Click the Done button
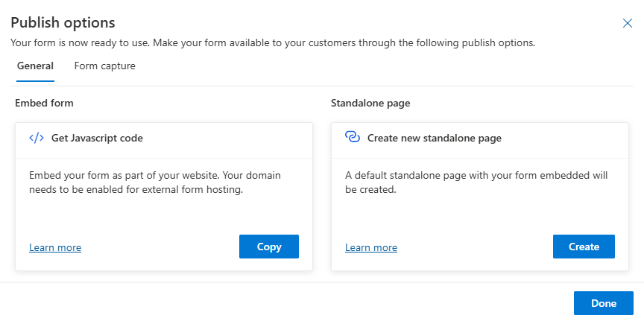This screenshot has width=644, height=324. pos(603,303)
